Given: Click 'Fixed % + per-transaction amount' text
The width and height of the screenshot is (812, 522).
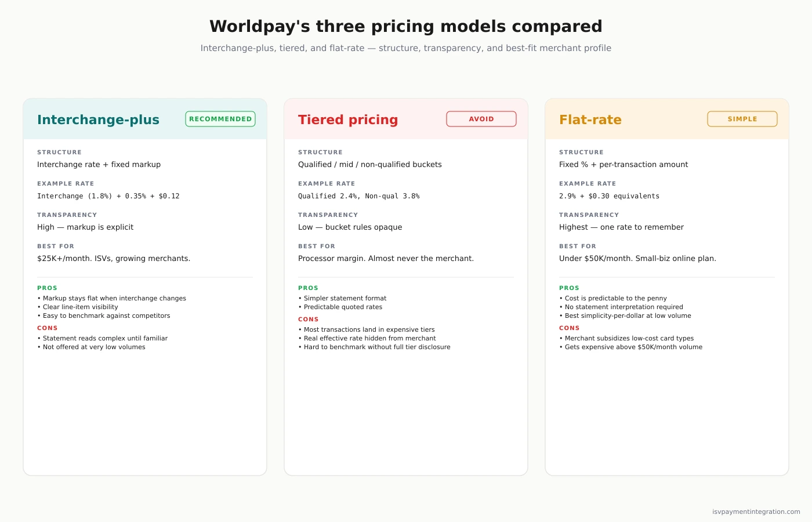Looking at the screenshot, I should pyautogui.click(x=623, y=165).
